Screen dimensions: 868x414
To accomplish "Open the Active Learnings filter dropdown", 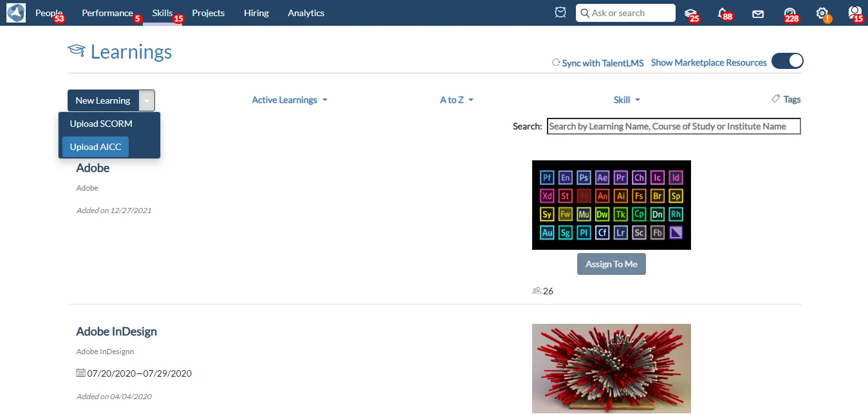I will click(x=290, y=100).
